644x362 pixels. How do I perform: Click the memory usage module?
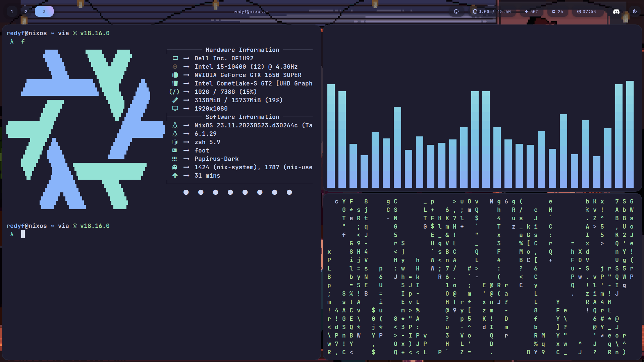coord(492,12)
